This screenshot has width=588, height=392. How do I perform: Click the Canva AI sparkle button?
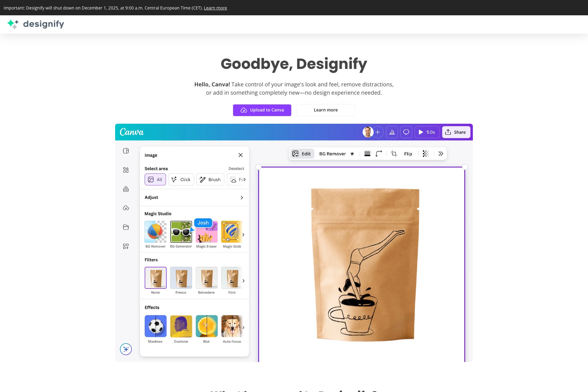126,349
